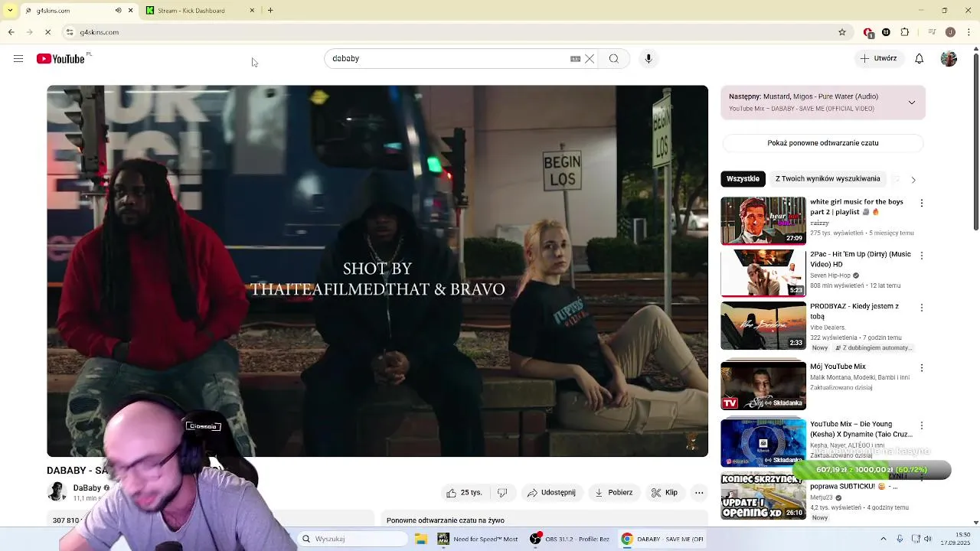Show hidden system tray icons chevron
Image resolution: width=980 pixels, height=551 pixels.
pyautogui.click(x=883, y=539)
